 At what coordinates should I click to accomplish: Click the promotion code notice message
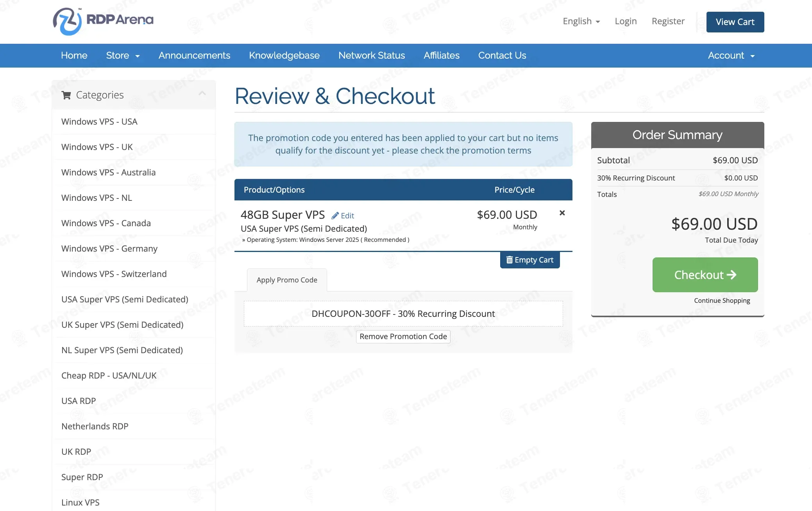pos(403,144)
